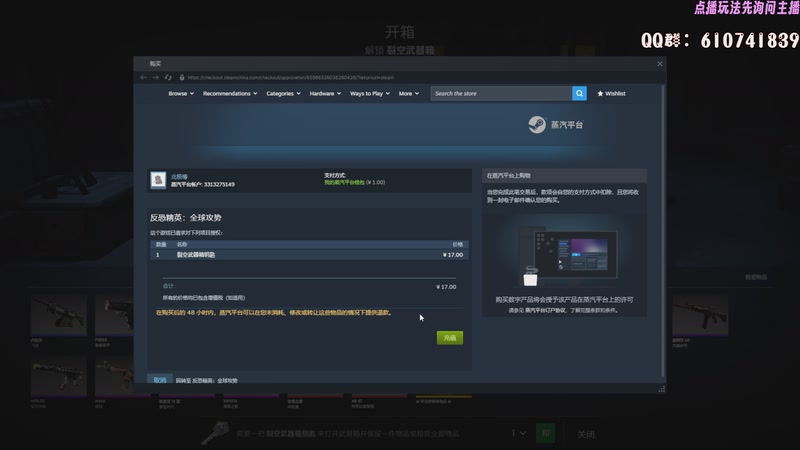Screen dimensions: 800x450
Task: Click inside Search the store field
Action: [502, 93]
